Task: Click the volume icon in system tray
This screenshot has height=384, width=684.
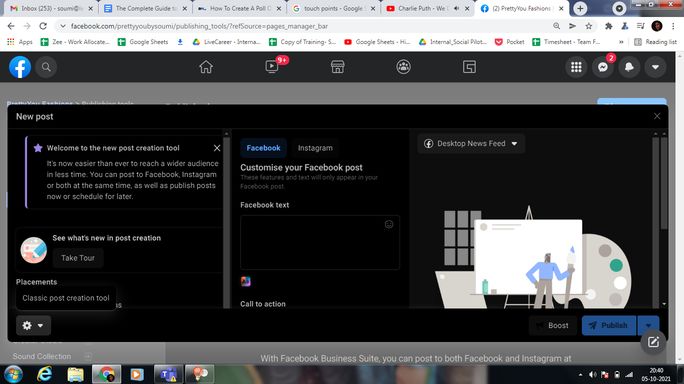Action: [x=593, y=374]
